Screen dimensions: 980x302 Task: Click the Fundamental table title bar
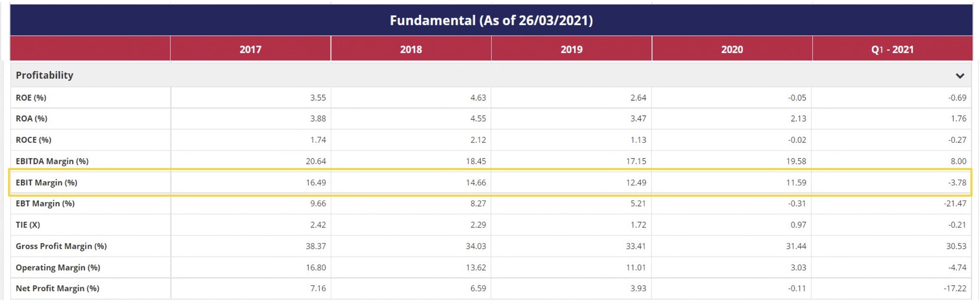coord(491,20)
